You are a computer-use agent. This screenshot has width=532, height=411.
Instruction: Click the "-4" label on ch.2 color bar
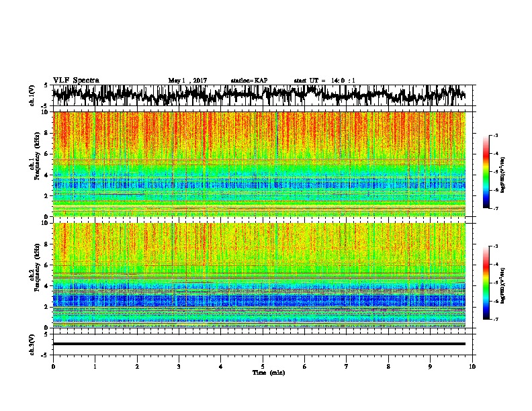tap(496, 265)
